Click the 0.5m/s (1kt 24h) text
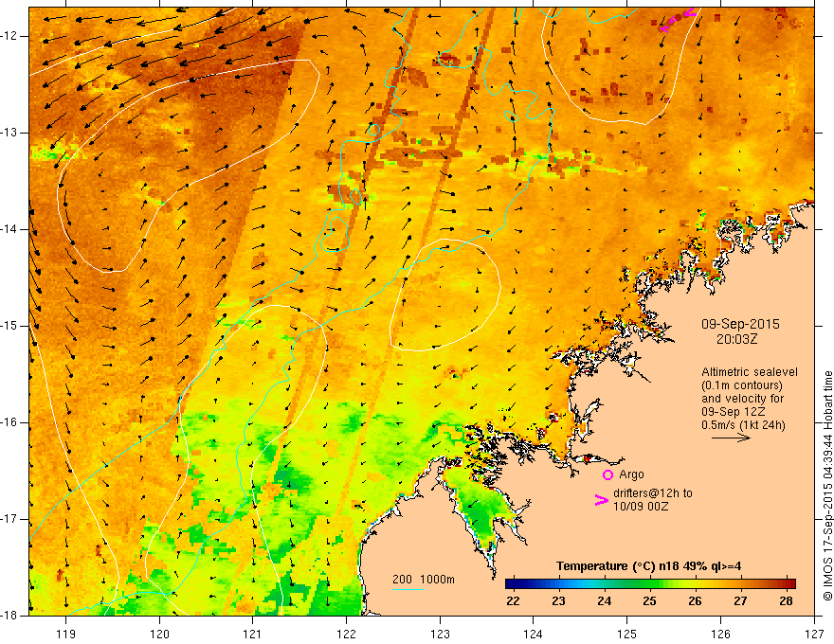Viewport: 834px width, 644px height. point(743,425)
